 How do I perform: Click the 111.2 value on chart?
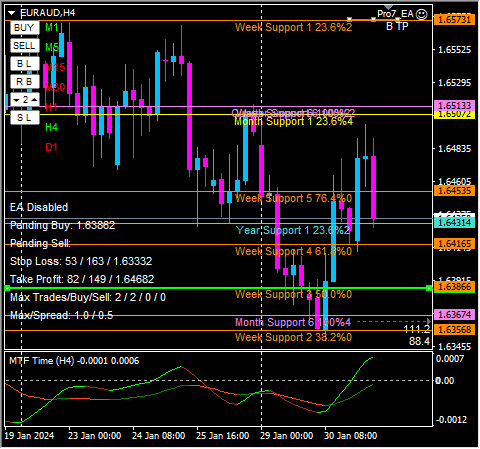tap(417, 330)
